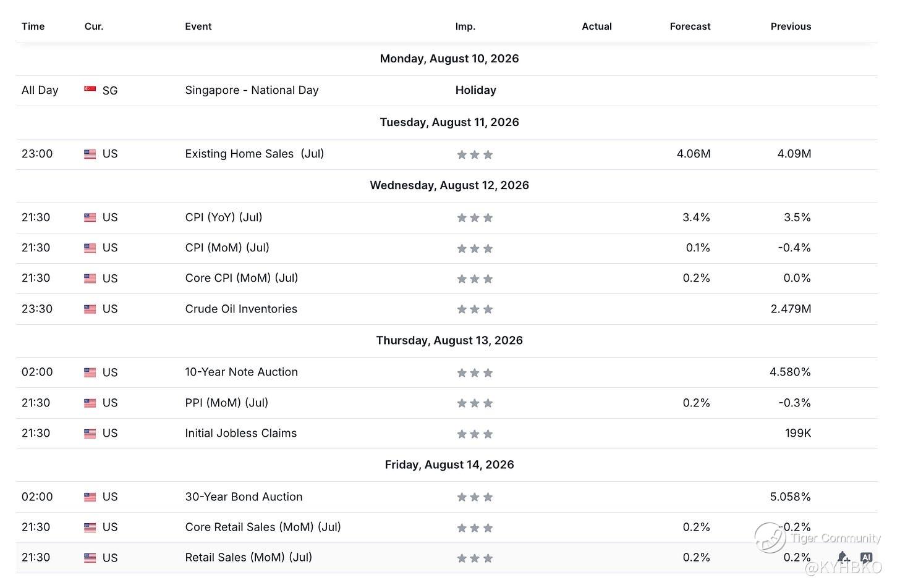Click the Imp. column header
Screen dimensions: 900x588
pos(465,27)
